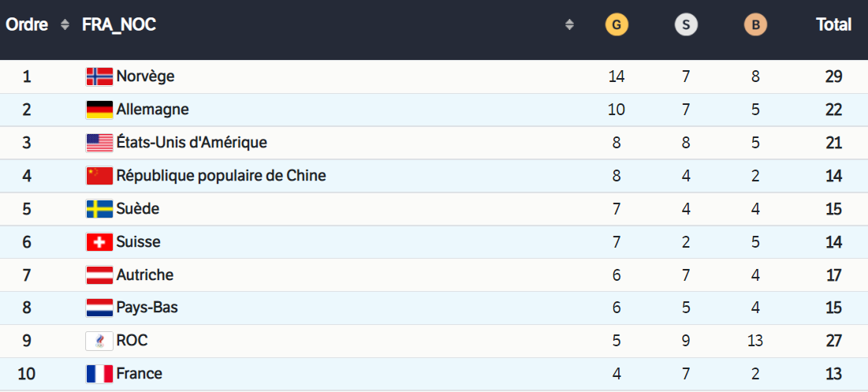Toggle sort arrows next to Ordre

[x=65, y=25]
